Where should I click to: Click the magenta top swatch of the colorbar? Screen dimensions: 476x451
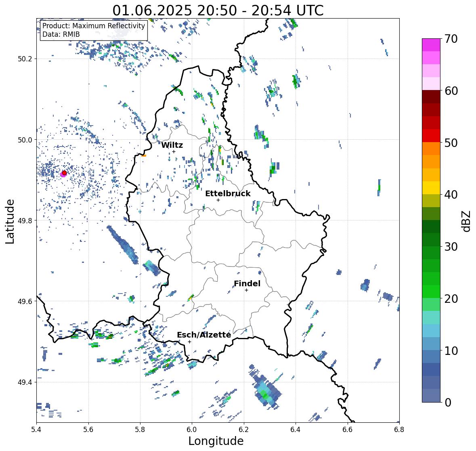[x=431, y=45]
